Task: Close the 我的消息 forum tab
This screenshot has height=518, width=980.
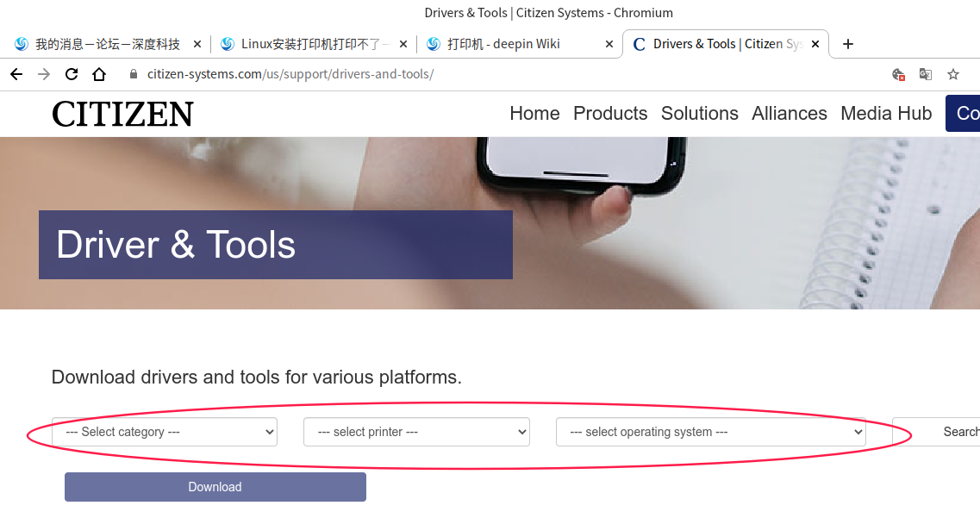Action: coord(197,44)
